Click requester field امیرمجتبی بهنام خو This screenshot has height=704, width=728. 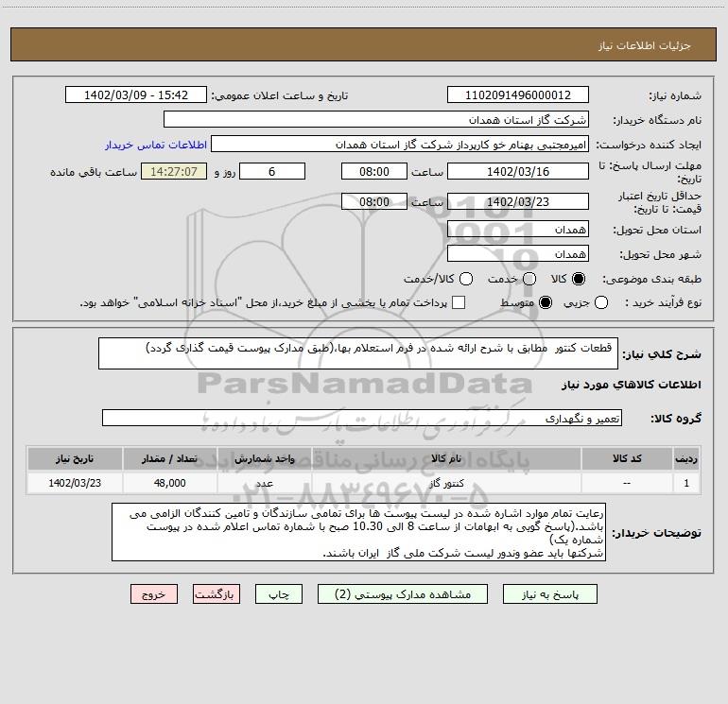[x=400, y=144]
